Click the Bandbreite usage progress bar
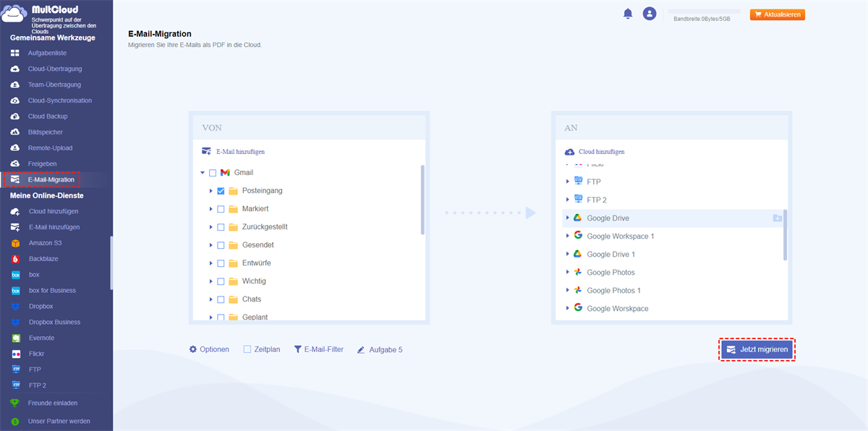The height and width of the screenshot is (431, 868). 705,12
